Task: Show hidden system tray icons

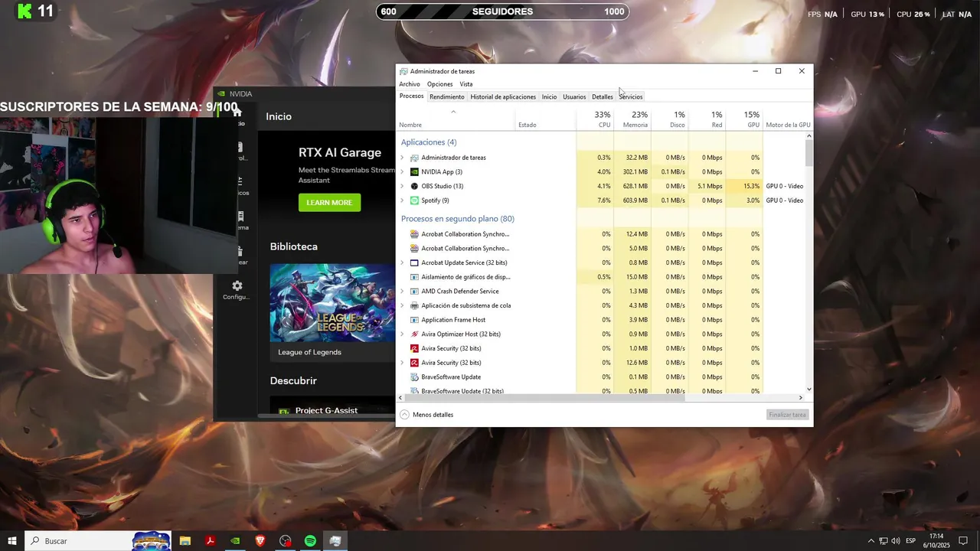Action: coord(871,541)
